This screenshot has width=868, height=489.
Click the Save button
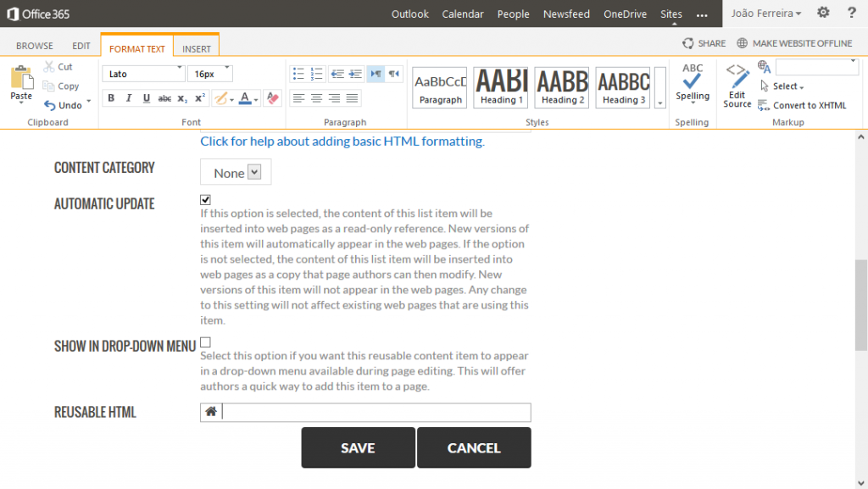pos(358,447)
